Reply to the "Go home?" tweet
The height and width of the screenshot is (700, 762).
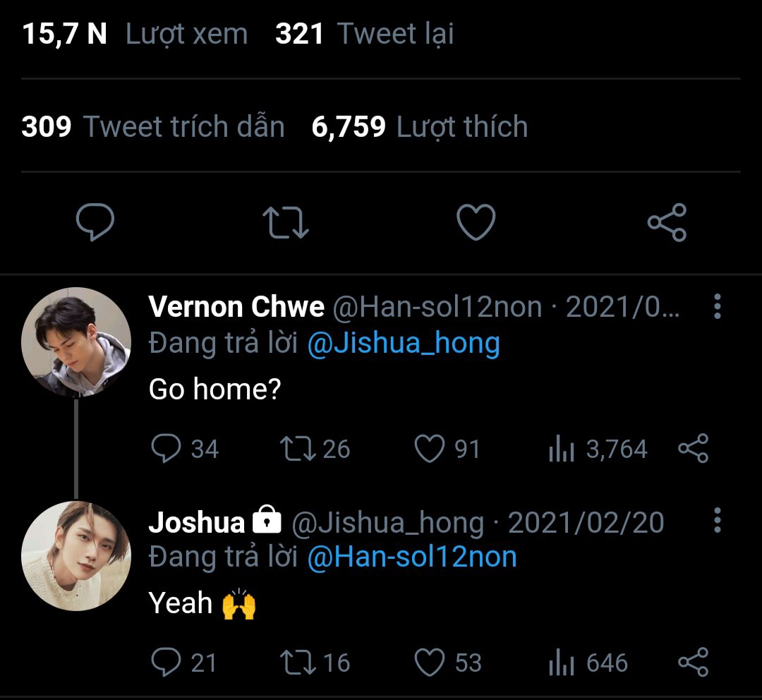pos(167,449)
